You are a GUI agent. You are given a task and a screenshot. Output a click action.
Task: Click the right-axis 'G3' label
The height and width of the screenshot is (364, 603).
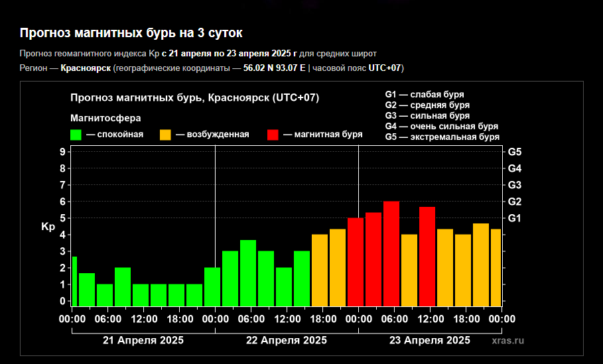pos(515,185)
